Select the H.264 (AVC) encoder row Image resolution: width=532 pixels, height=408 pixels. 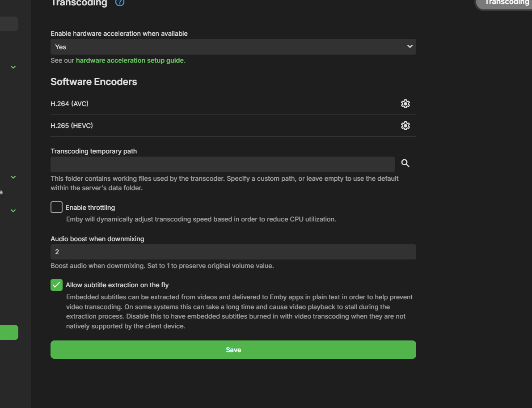[179, 104]
